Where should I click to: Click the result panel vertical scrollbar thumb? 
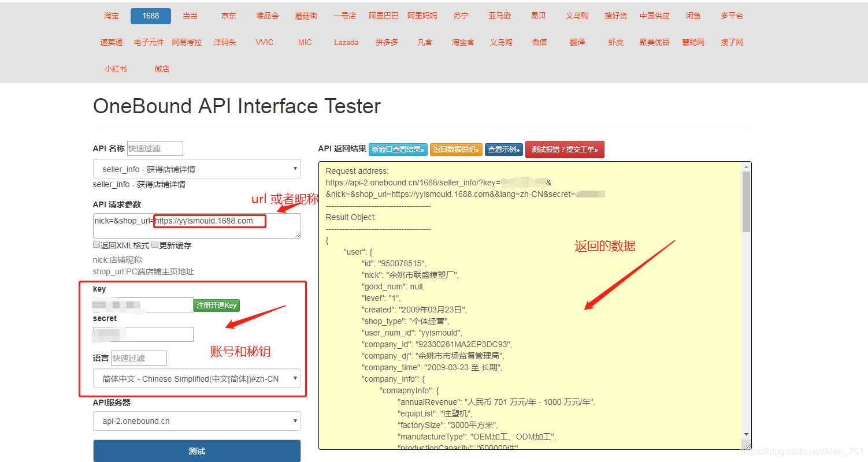(746, 202)
